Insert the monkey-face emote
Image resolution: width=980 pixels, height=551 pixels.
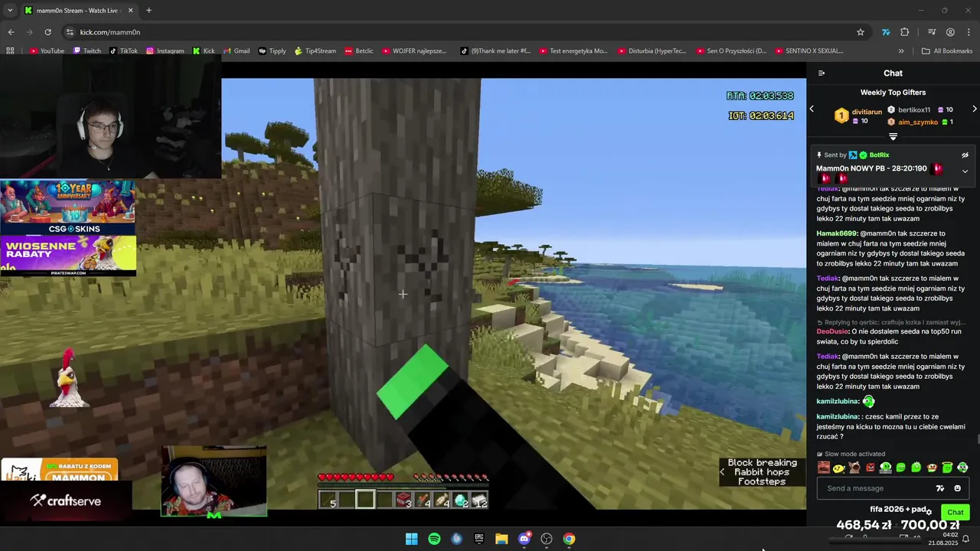pos(932,468)
